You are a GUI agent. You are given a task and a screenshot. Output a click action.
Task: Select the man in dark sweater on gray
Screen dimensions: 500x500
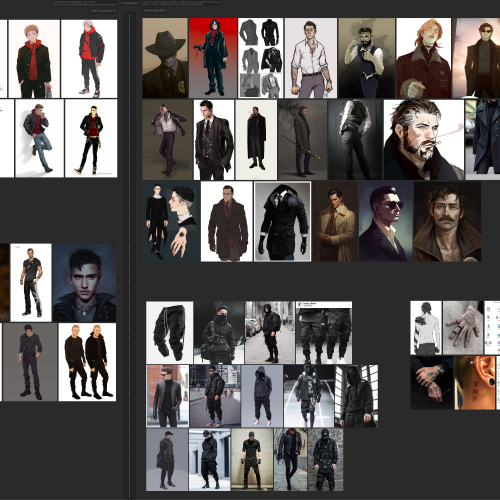coord(30,362)
